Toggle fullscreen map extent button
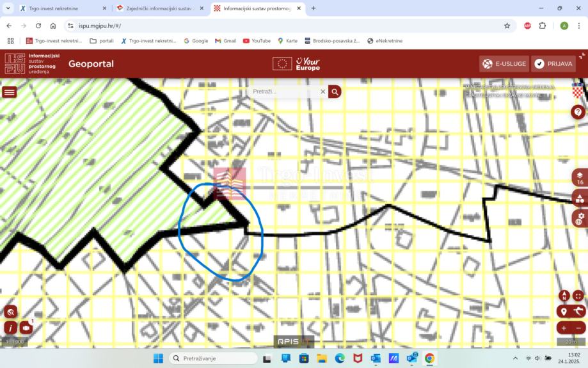 tap(578, 296)
